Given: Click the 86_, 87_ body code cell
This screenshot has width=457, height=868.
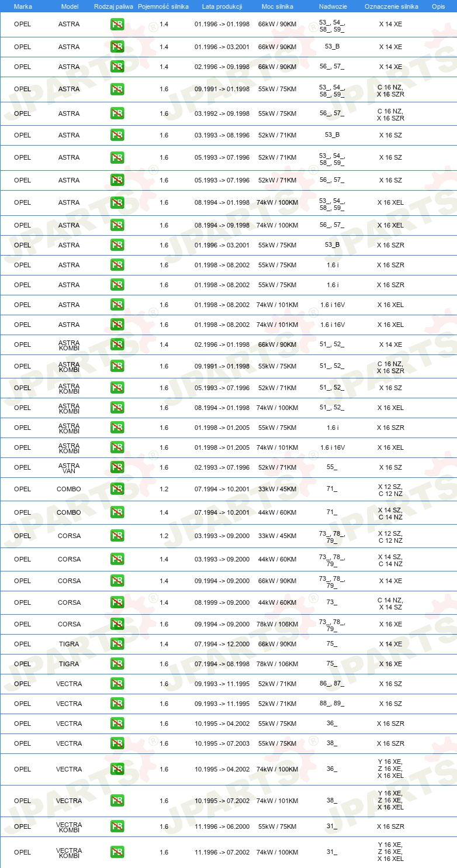Looking at the screenshot, I should click(332, 684).
